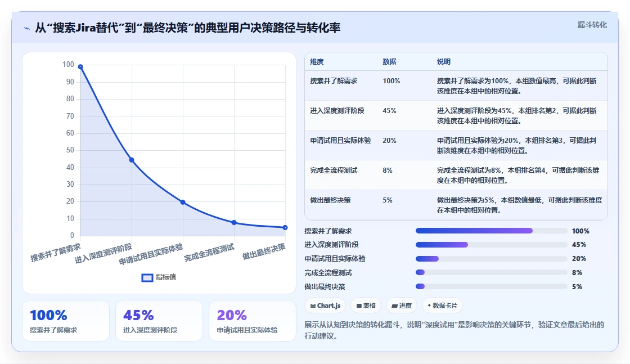Click the 8% value beside the progress bars
630x364 pixels.
(x=577, y=273)
